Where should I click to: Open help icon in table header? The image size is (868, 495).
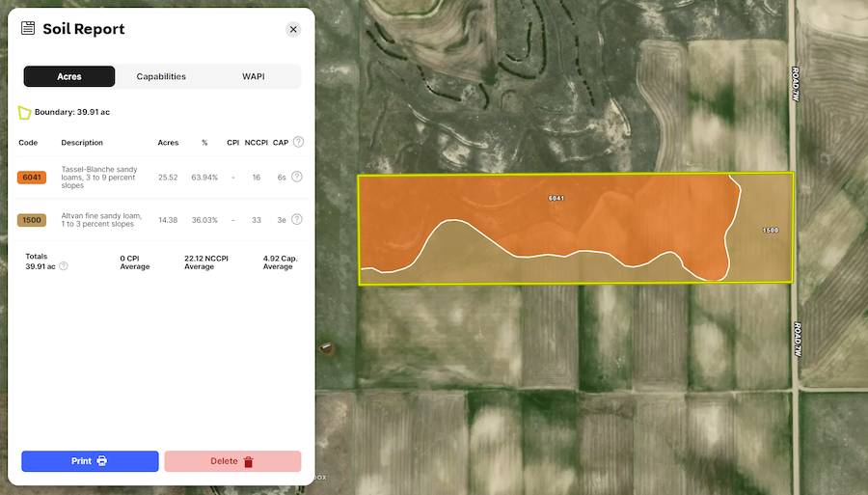pyautogui.click(x=298, y=142)
